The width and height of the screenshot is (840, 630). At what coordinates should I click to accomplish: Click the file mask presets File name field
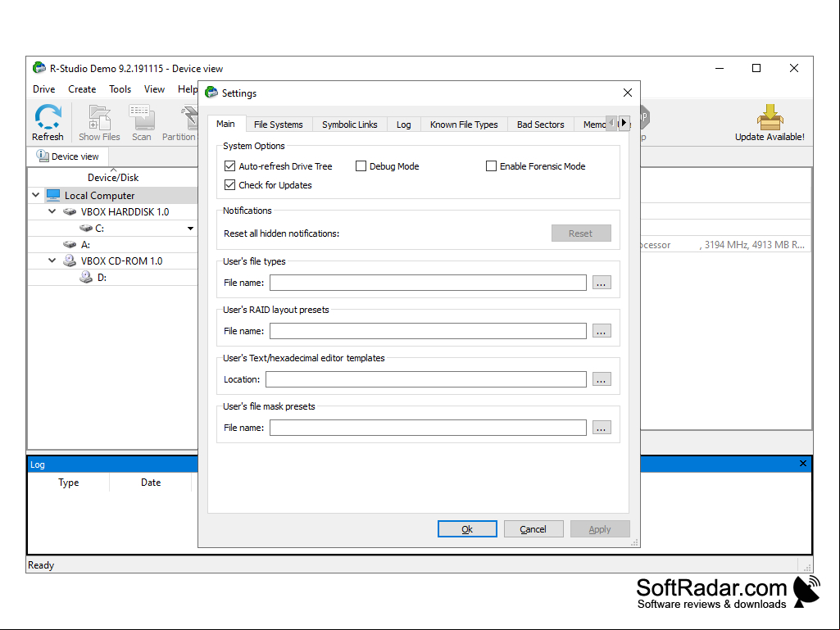point(428,428)
